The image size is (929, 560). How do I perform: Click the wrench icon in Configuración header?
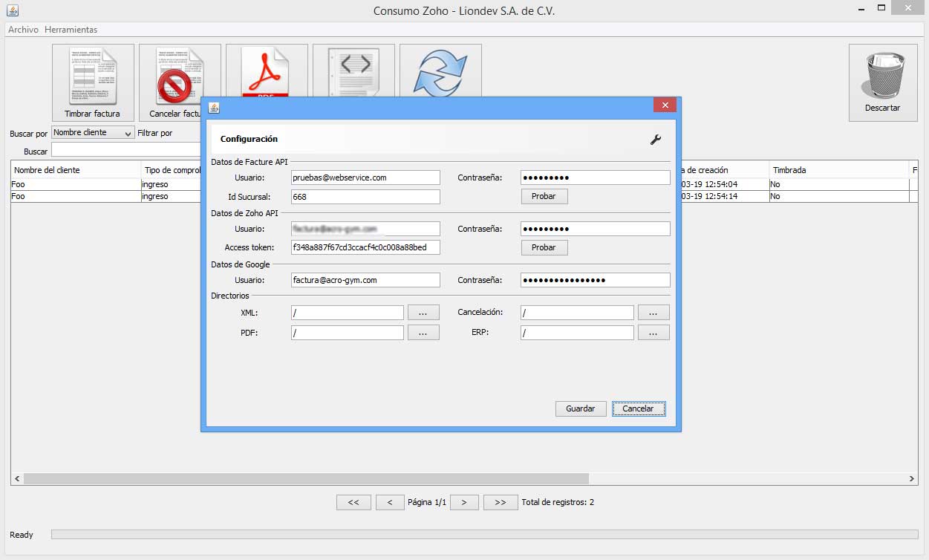(x=655, y=139)
